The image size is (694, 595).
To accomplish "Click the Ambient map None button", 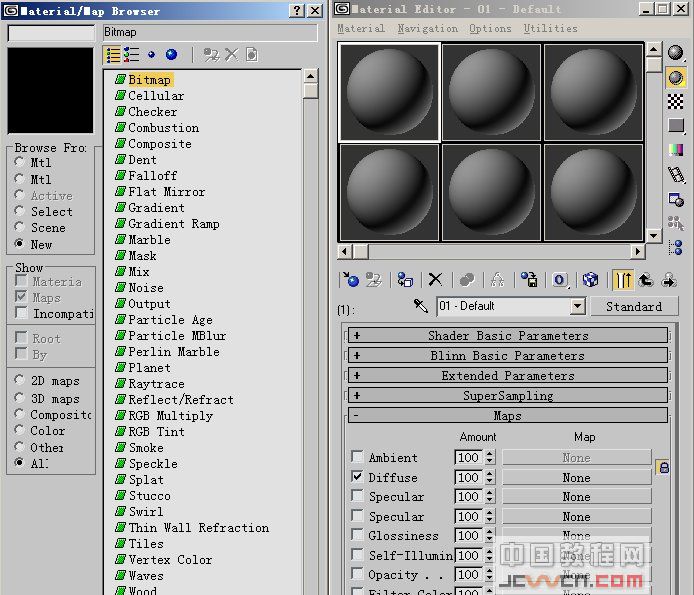I will tap(577, 458).
